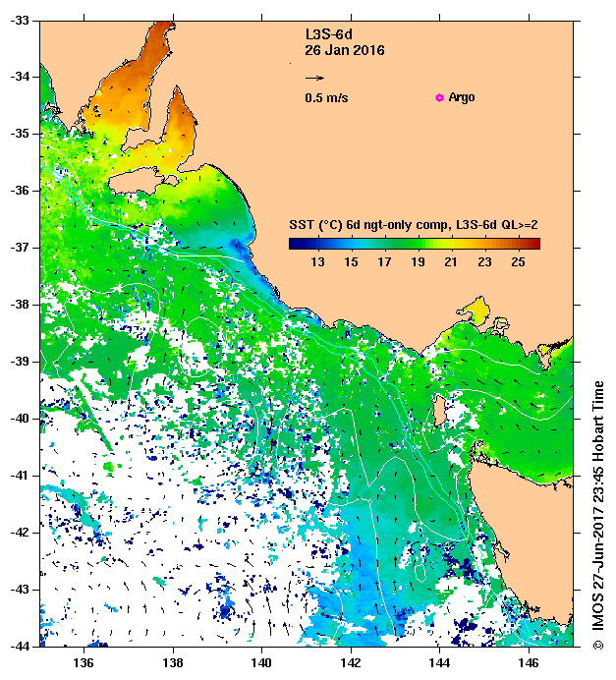
Task: Click latitude axis label '-41'
Action: pyautogui.click(x=20, y=476)
